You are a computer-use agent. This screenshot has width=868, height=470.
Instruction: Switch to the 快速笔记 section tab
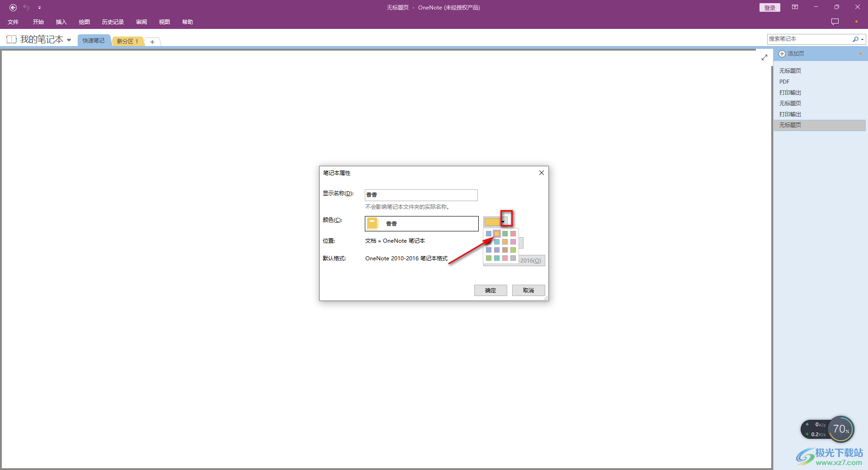(94, 41)
